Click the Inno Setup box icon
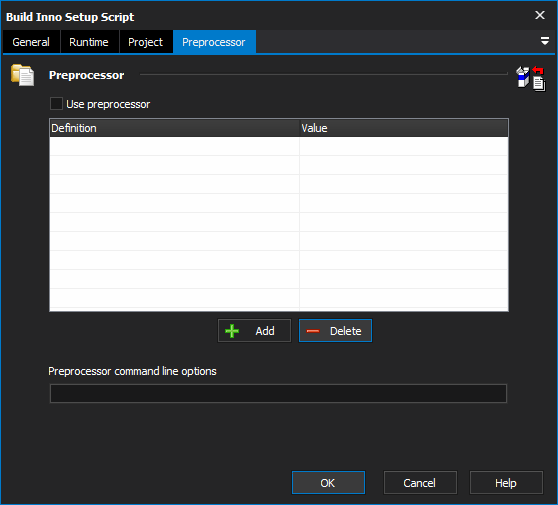Screen dimensions: 558x505 pyautogui.click(x=522, y=77)
